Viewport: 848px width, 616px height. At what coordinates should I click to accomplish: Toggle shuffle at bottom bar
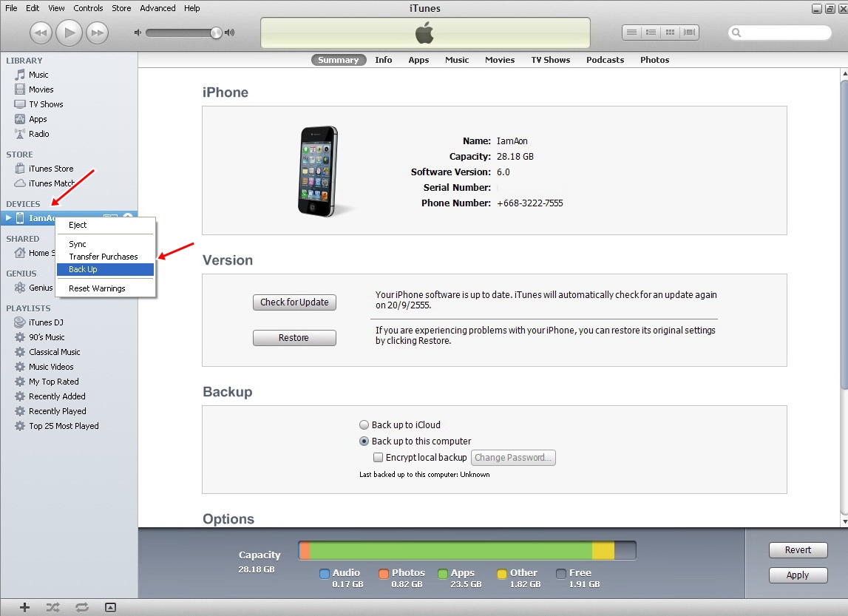[x=53, y=607]
